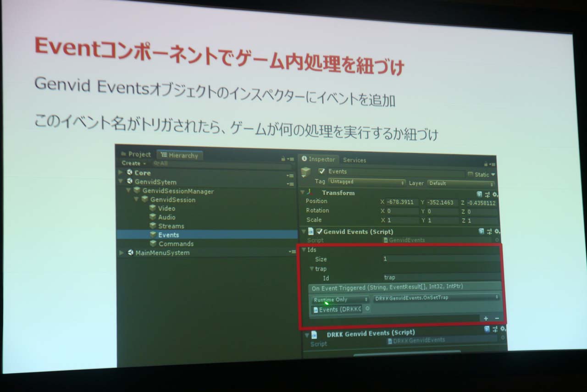This screenshot has width=587, height=392.
Task: Open the Inspector panel options menu icon
Action: pos(493,164)
